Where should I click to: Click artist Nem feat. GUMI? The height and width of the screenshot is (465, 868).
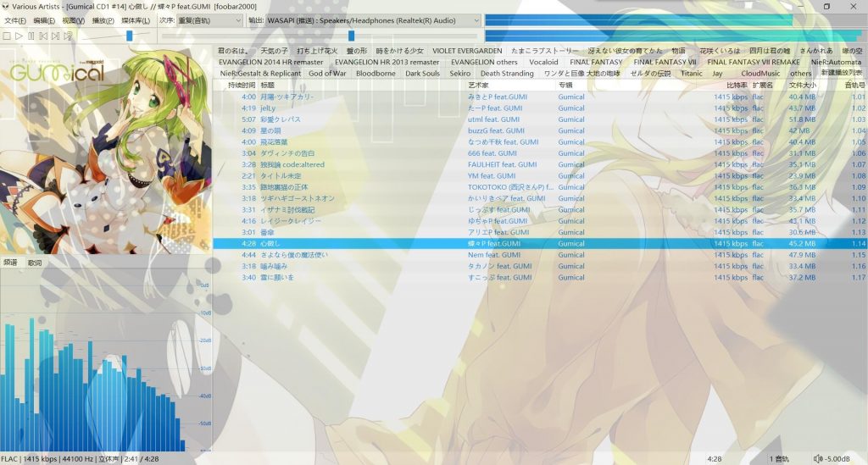[x=494, y=255]
